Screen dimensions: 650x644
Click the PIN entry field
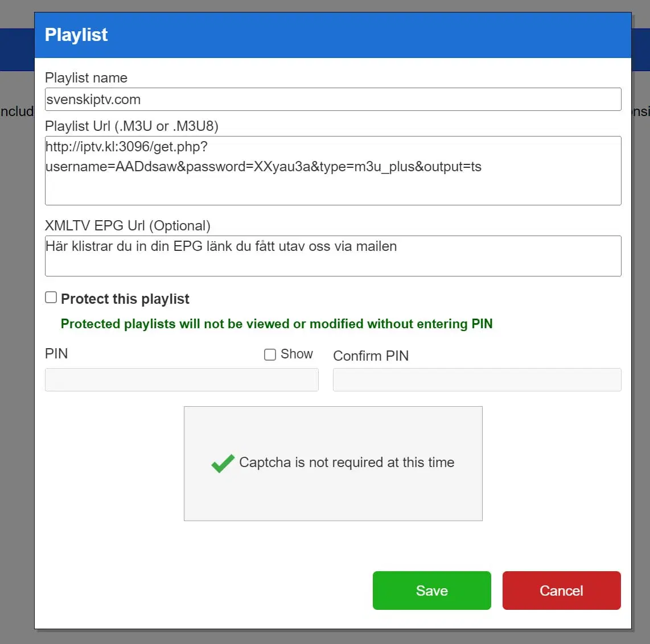(182, 379)
